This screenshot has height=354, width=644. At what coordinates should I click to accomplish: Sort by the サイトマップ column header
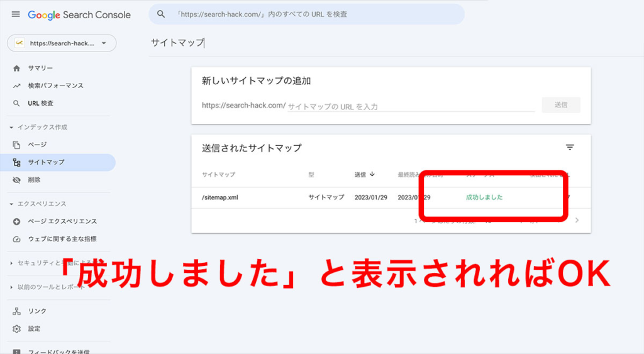(218, 175)
